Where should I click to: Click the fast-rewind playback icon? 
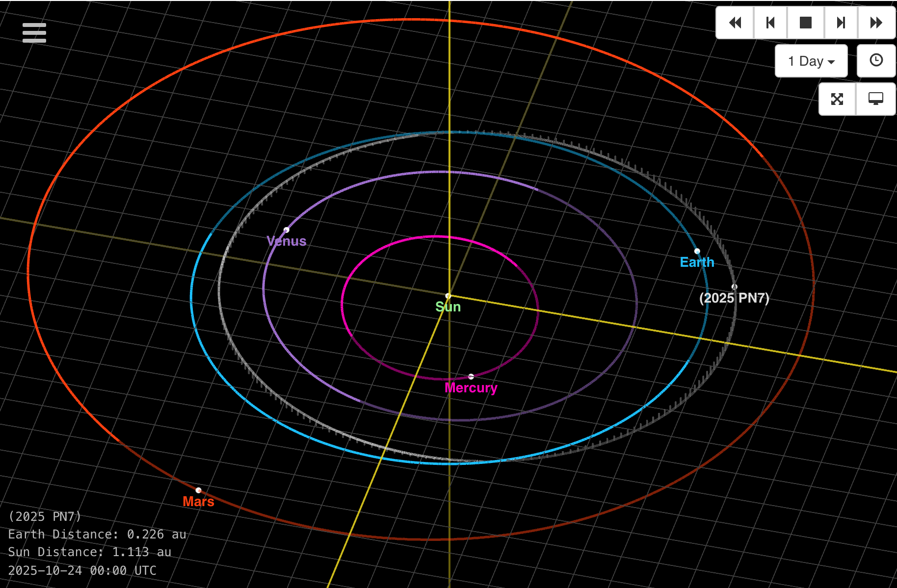pos(734,23)
